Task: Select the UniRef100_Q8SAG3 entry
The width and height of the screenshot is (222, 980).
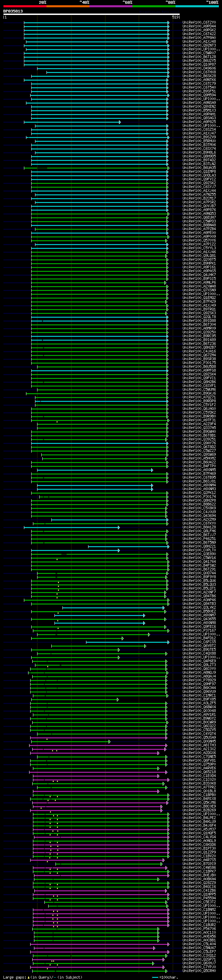Action: (199, 118)
